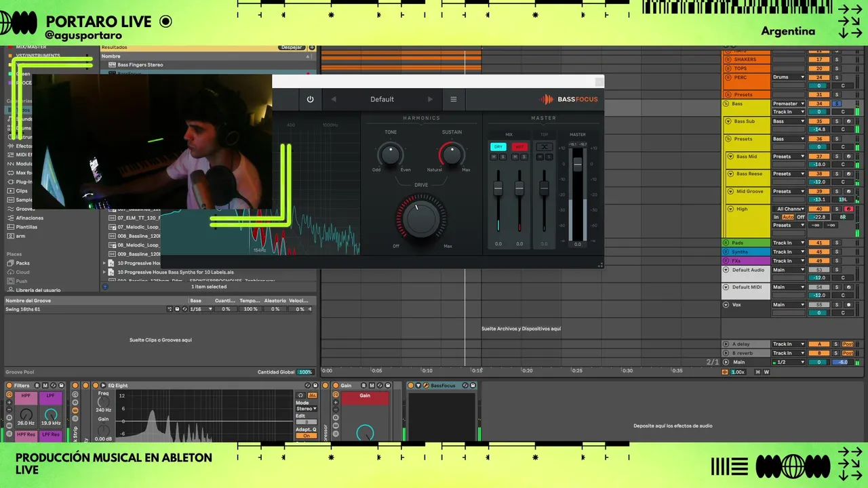Open PERC track Drums routing dropdown

(789, 77)
